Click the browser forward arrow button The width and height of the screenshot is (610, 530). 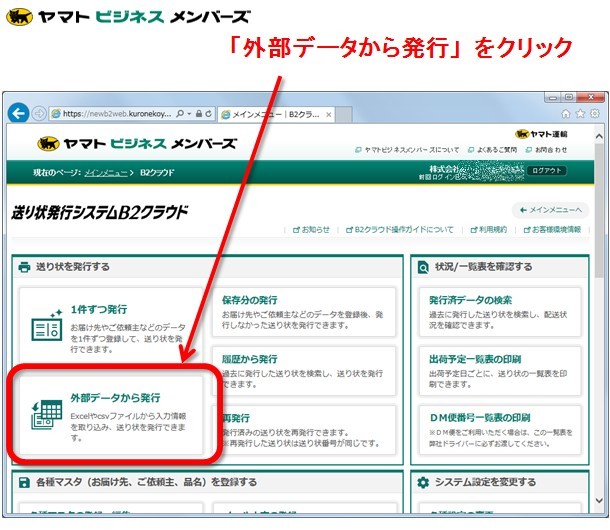point(39,114)
